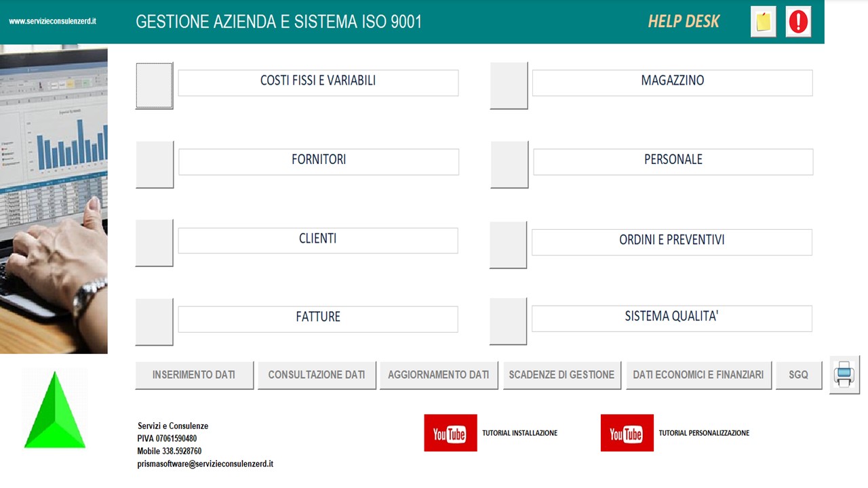Click the SGQ button

coord(799,375)
